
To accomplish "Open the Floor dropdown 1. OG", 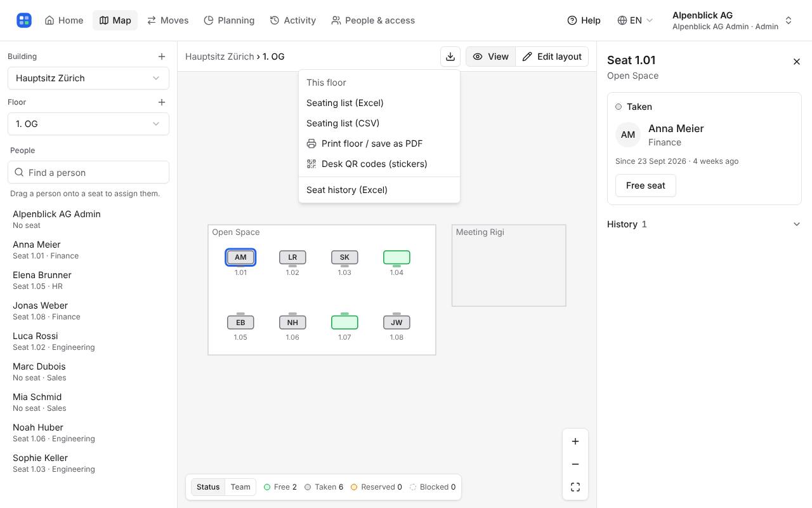I will tap(88, 124).
